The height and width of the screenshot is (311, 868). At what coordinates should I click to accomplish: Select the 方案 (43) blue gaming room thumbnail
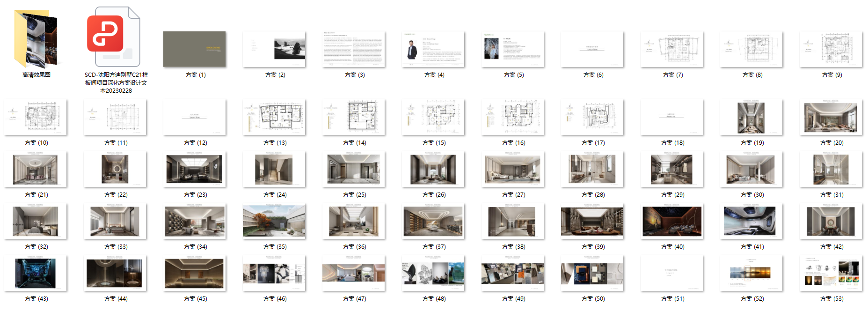click(x=36, y=273)
